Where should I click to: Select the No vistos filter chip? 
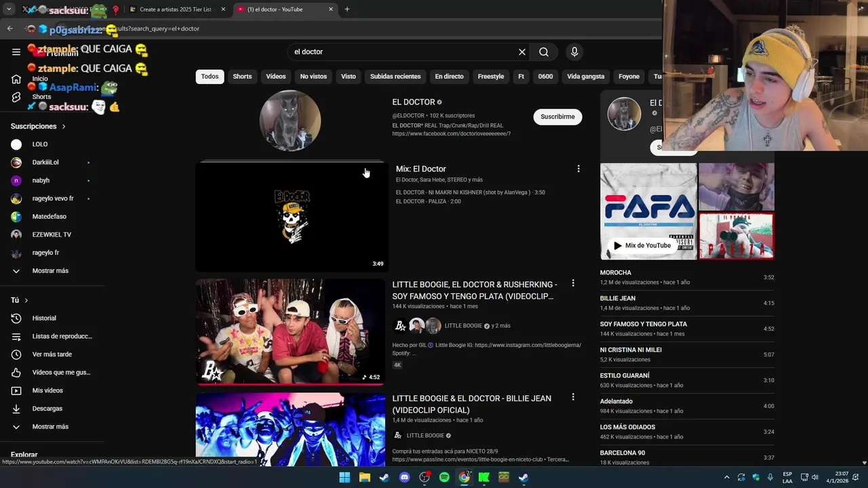point(313,77)
